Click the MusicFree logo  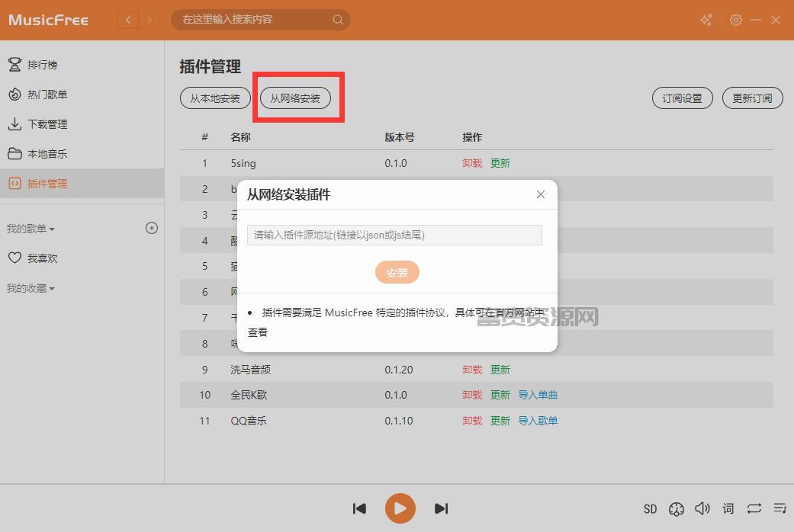point(49,20)
